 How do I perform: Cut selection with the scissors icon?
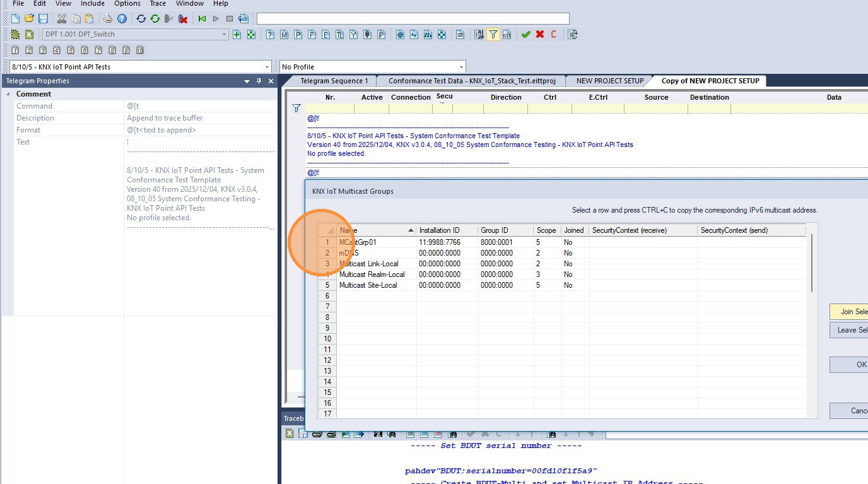pyautogui.click(x=61, y=19)
